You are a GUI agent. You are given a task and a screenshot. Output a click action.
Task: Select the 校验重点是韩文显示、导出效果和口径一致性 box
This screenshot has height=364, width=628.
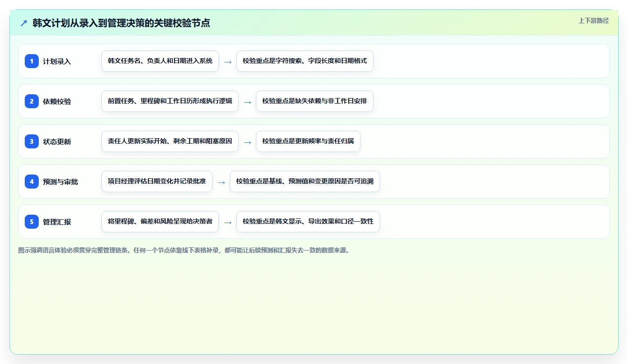(308, 222)
